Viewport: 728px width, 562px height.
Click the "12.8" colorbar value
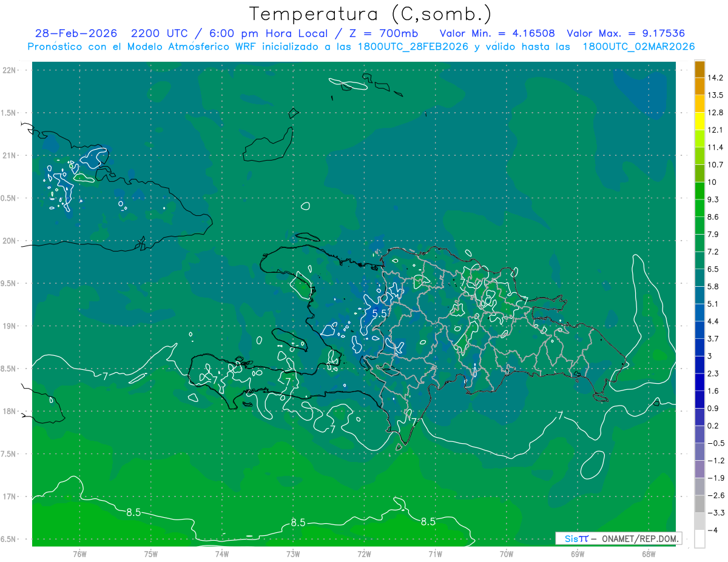[x=716, y=113]
